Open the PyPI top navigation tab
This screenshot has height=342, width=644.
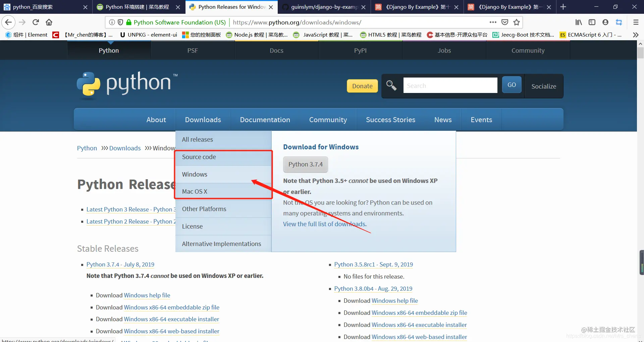point(360,50)
